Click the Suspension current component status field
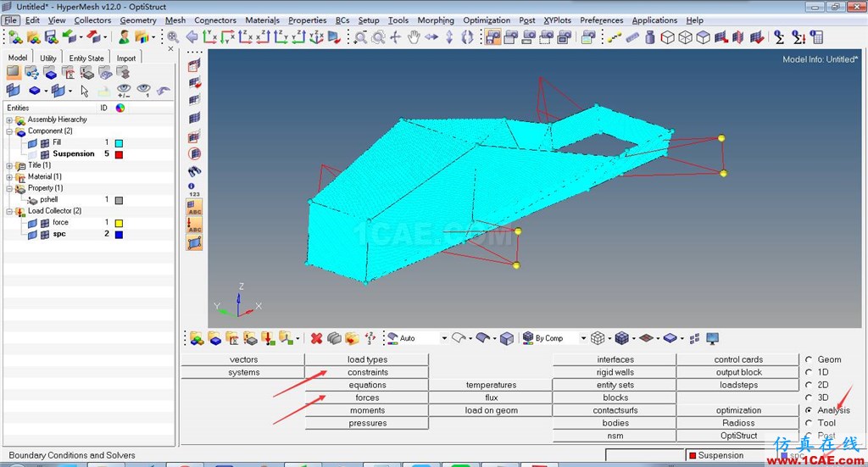The height and width of the screenshot is (467, 868). (724, 455)
